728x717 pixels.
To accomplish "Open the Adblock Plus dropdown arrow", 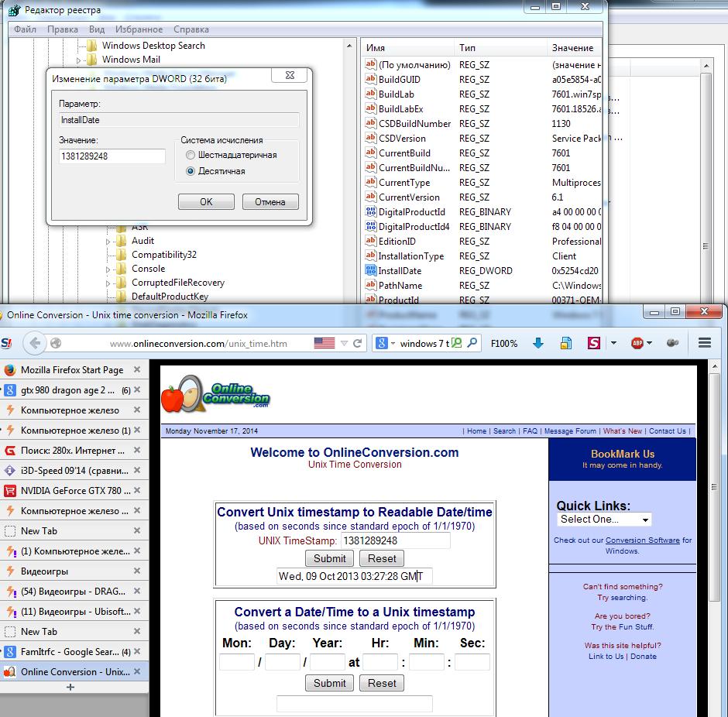I will click(x=649, y=344).
